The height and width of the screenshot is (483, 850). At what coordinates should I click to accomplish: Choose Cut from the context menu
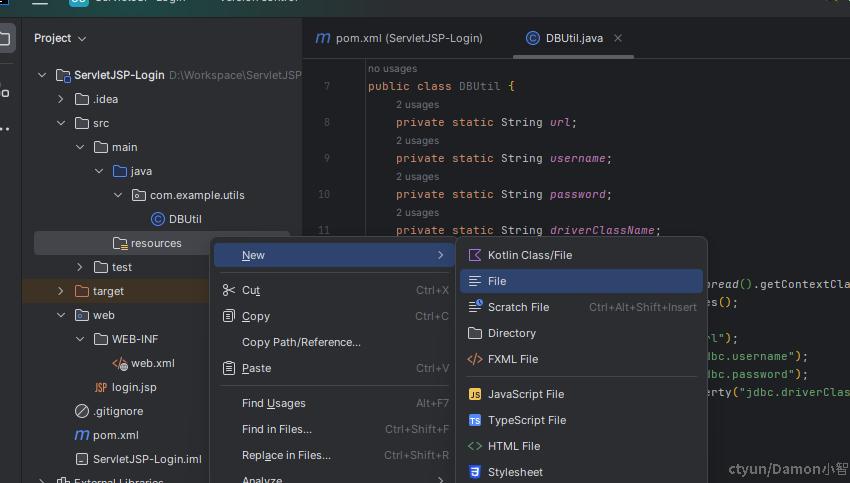[x=334, y=290]
